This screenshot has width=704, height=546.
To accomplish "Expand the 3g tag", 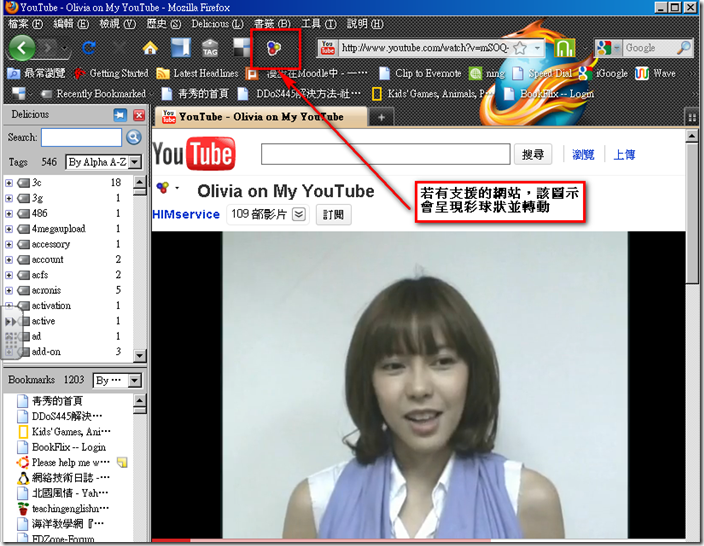I will [x=9, y=198].
